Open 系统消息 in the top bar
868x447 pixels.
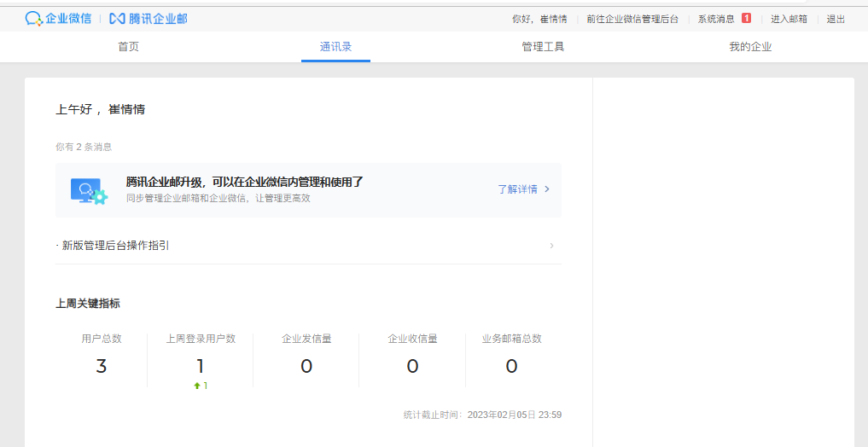point(716,19)
